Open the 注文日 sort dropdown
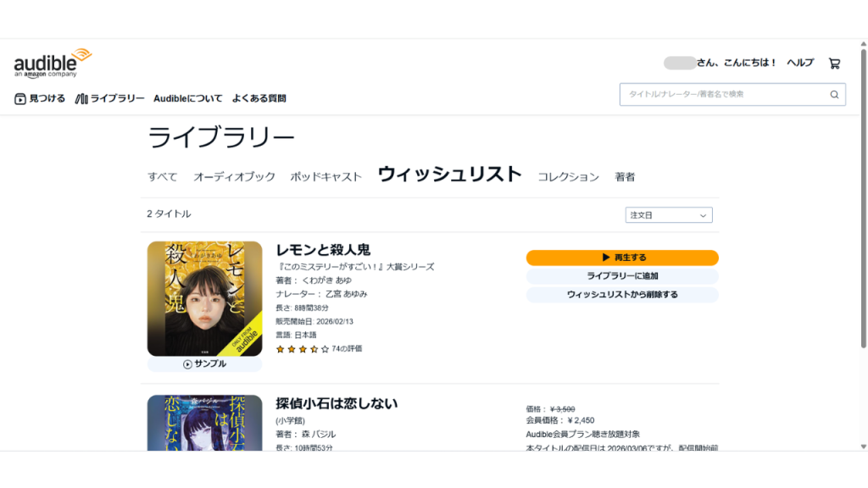This screenshot has width=868, height=488. [669, 215]
